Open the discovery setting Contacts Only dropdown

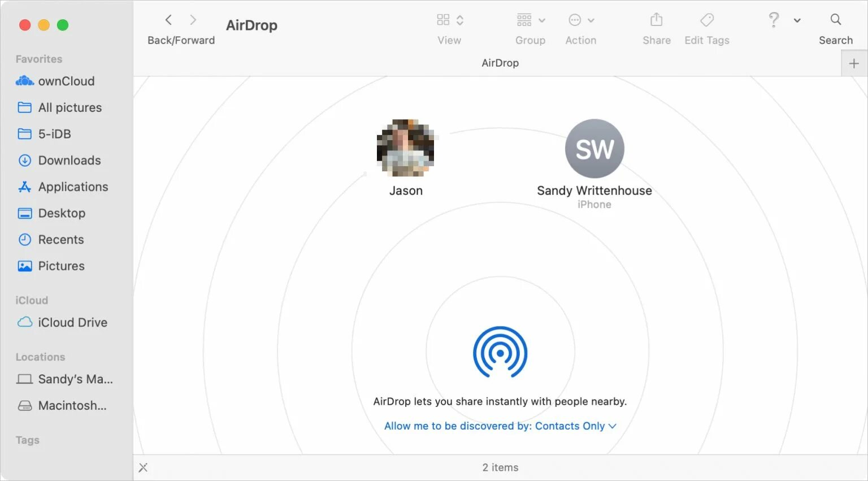pyautogui.click(x=500, y=426)
